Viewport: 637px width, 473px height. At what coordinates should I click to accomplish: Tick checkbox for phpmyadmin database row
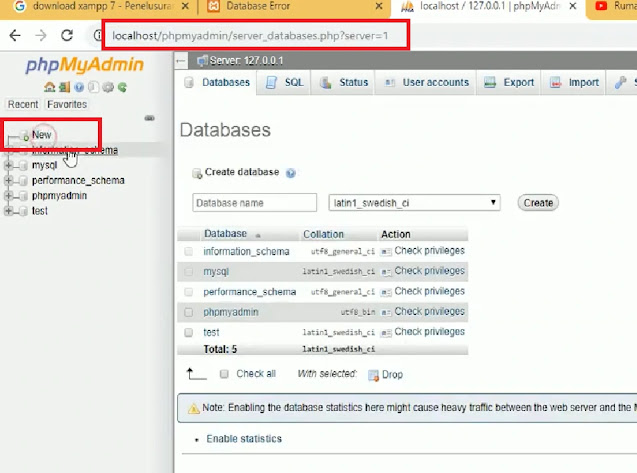pyautogui.click(x=188, y=312)
